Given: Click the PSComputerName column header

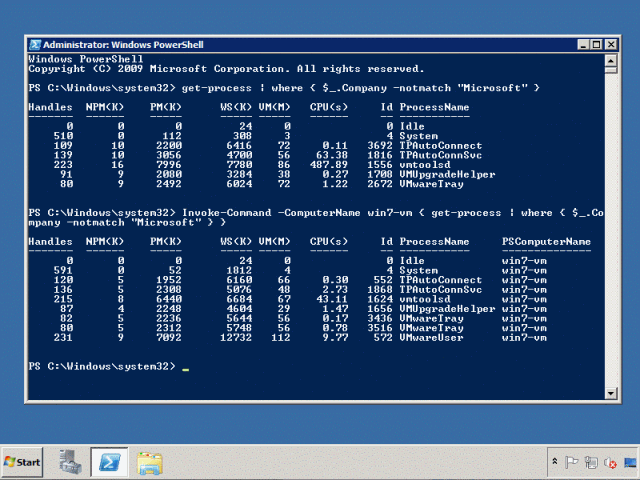Looking at the screenshot, I should coord(546,242).
